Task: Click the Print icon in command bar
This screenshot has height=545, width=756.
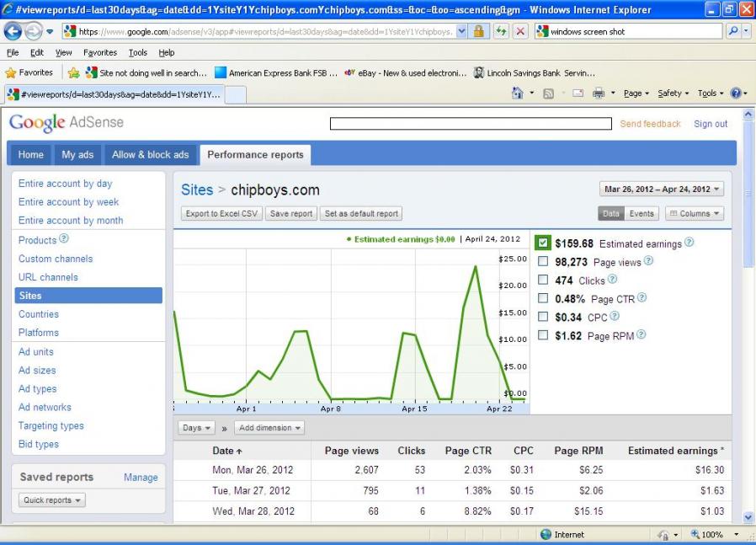Action: pos(599,94)
